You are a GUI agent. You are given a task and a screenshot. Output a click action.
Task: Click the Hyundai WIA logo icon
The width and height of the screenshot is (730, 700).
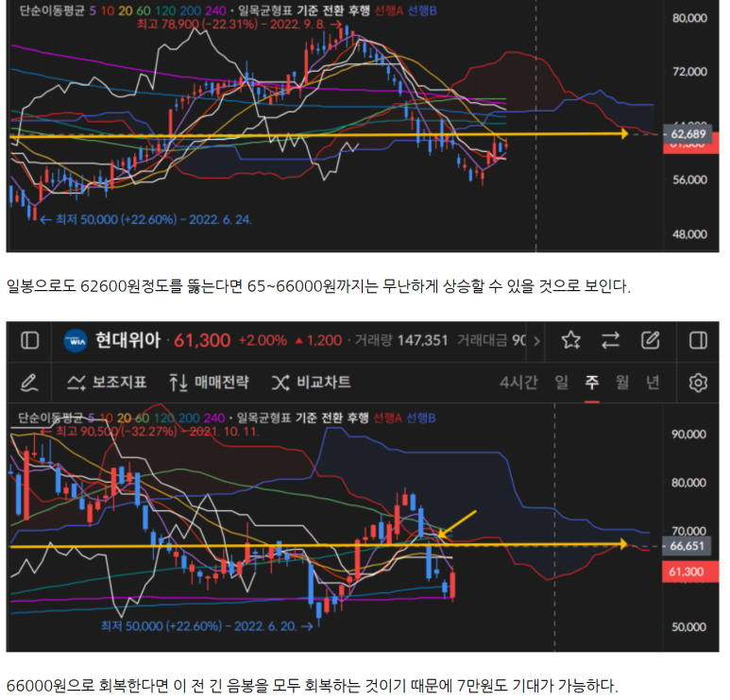point(76,340)
